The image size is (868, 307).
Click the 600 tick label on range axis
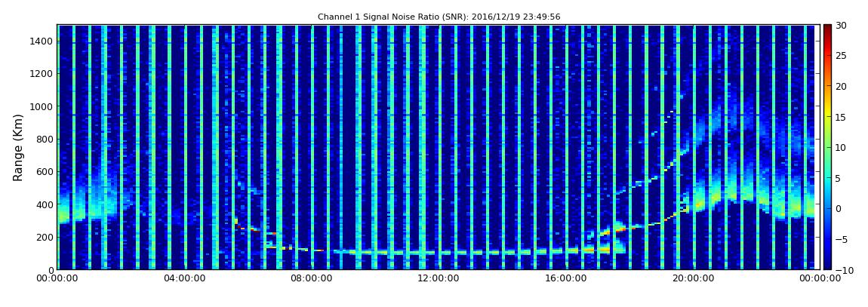[45, 171]
